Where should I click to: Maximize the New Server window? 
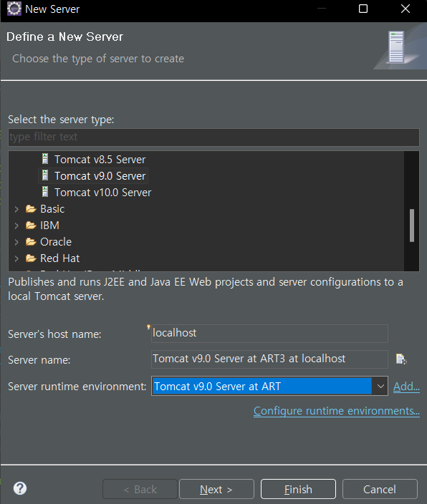(x=363, y=9)
